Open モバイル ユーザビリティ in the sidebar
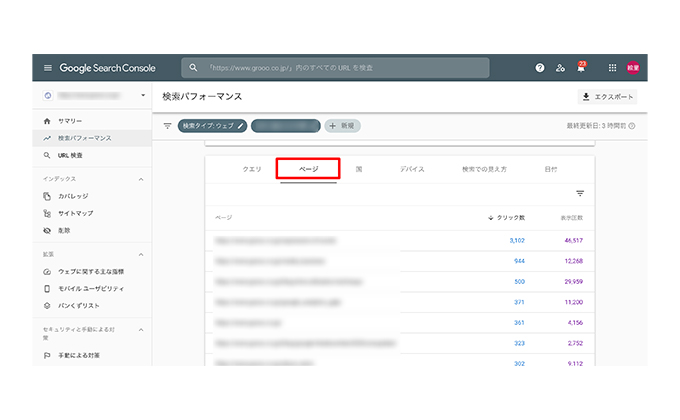680x420 pixels. coord(91,289)
